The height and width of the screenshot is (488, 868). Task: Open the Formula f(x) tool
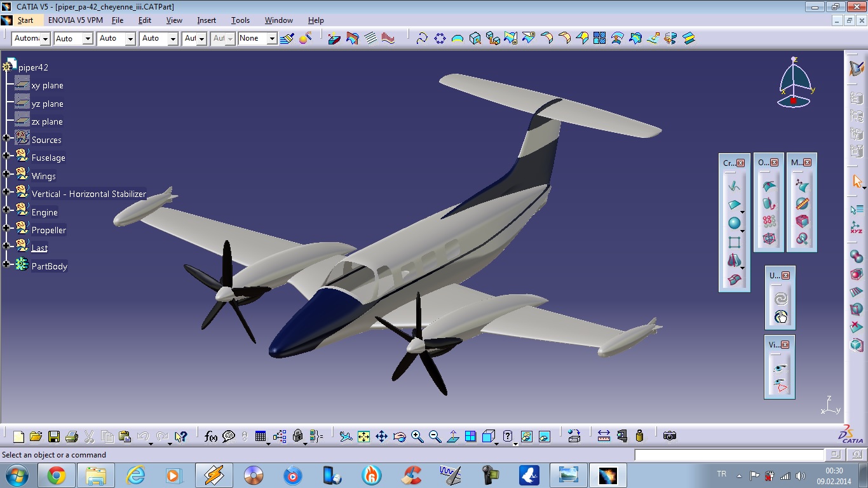211,437
